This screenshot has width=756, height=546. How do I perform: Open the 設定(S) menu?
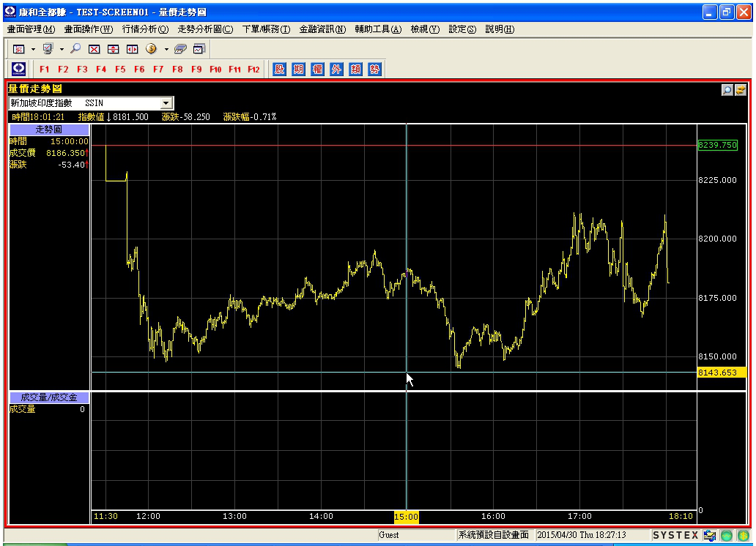tap(462, 29)
